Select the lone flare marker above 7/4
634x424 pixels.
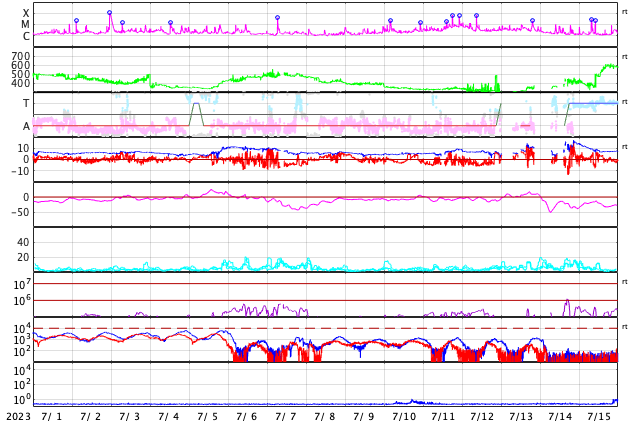tap(170, 23)
